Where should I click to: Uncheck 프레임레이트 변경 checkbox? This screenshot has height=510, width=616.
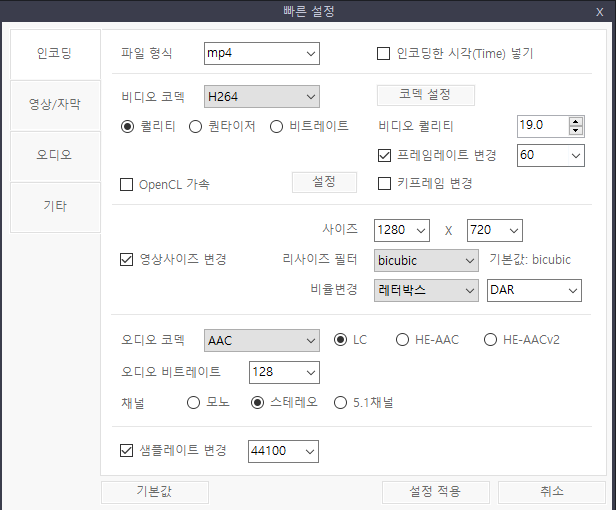(x=384, y=155)
